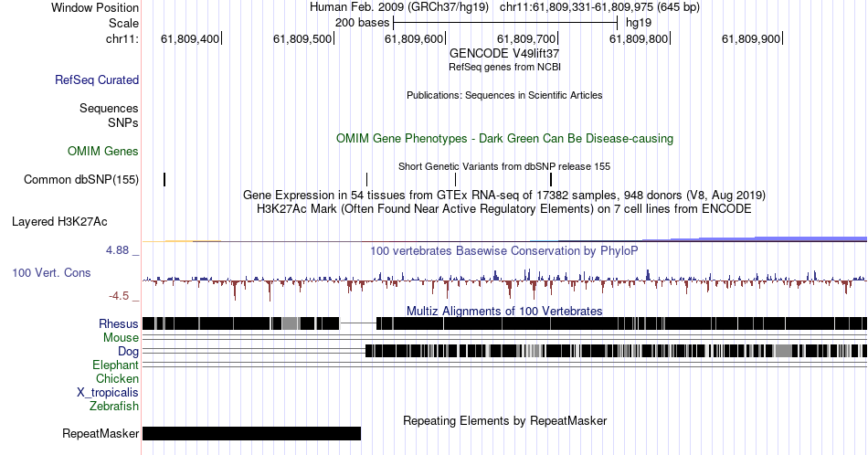Click 100 vertebrates Basewise Conservation by PhyloP title
The image size is (868, 455).
503,250
